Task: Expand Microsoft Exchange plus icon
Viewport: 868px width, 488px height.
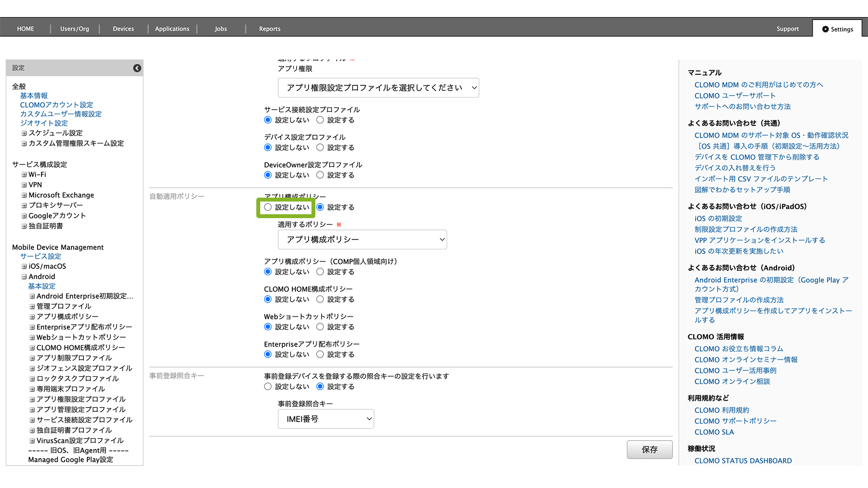Action: click(x=24, y=195)
